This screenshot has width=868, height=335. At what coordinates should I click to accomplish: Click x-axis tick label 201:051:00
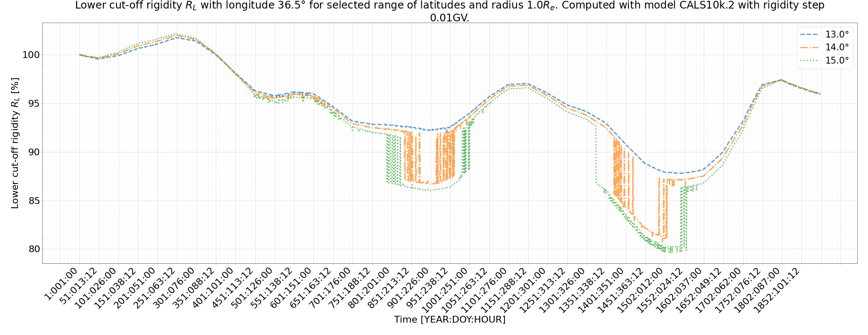click(x=135, y=288)
